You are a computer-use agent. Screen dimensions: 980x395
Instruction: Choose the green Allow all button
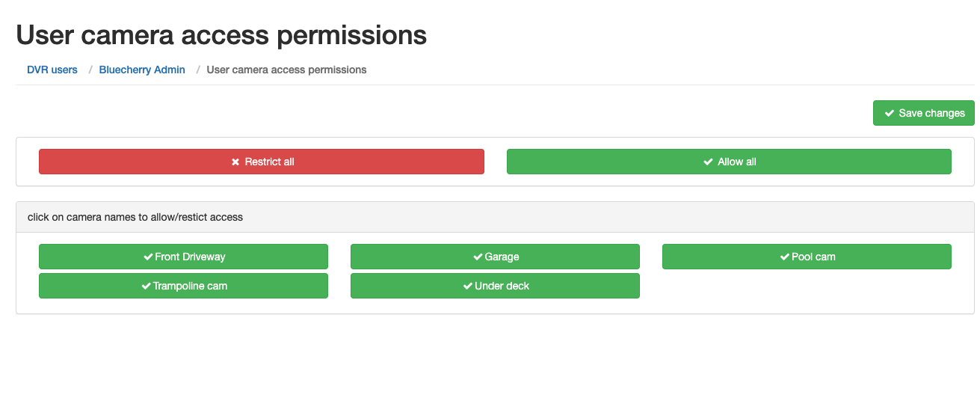[x=729, y=162]
